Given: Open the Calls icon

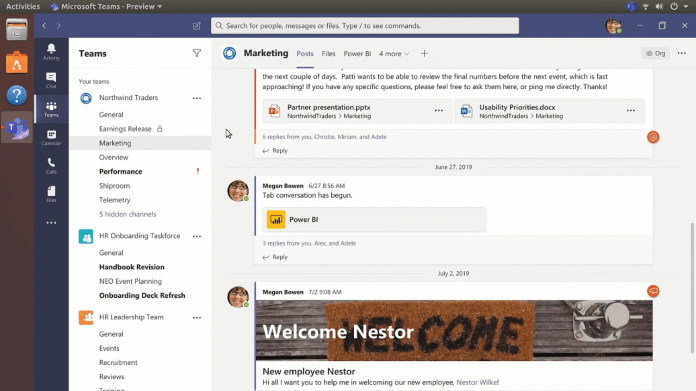Looking at the screenshot, I should [x=51, y=166].
